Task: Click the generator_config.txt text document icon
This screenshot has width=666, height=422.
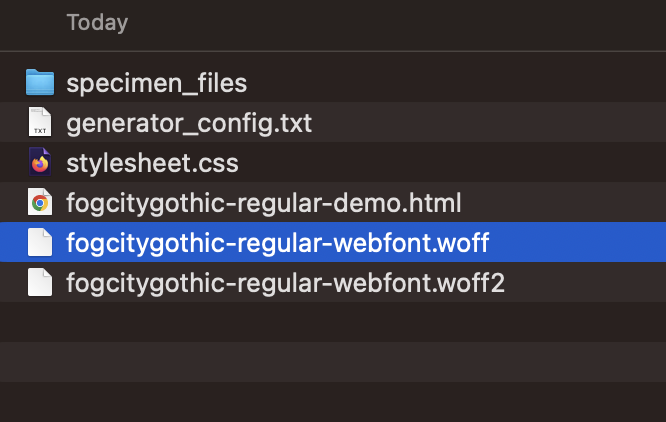Action: coord(40,123)
